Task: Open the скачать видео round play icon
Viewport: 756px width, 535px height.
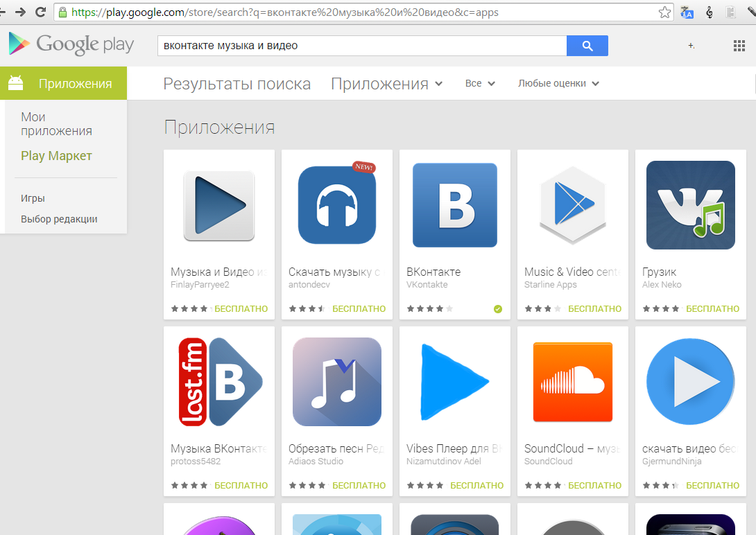Action: click(x=690, y=382)
